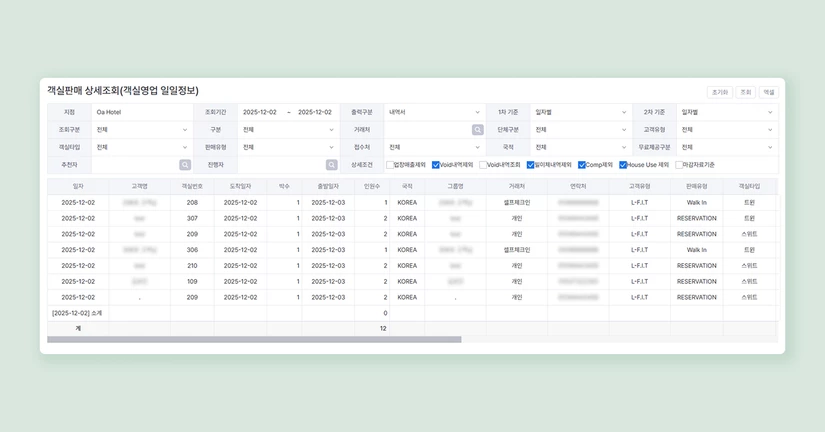Export using the 엑셀 button
825x432 pixels.
pos(768,92)
